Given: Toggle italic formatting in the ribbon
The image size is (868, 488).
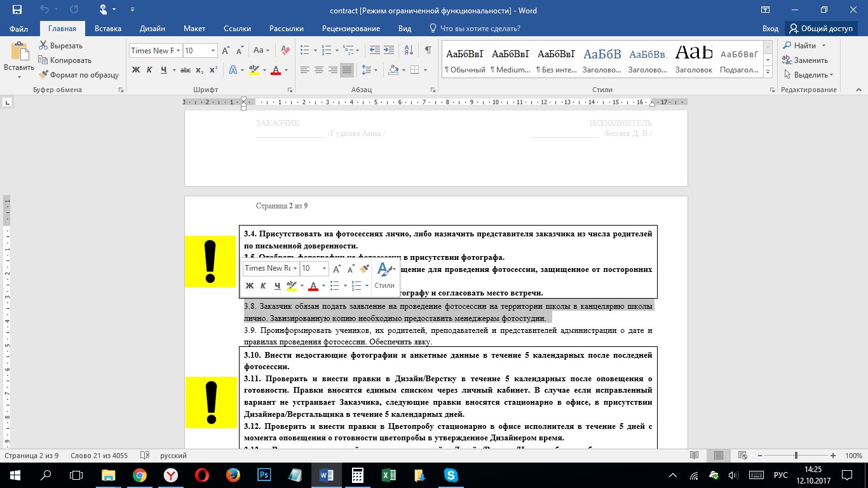Looking at the screenshot, I should click(150, 70).
